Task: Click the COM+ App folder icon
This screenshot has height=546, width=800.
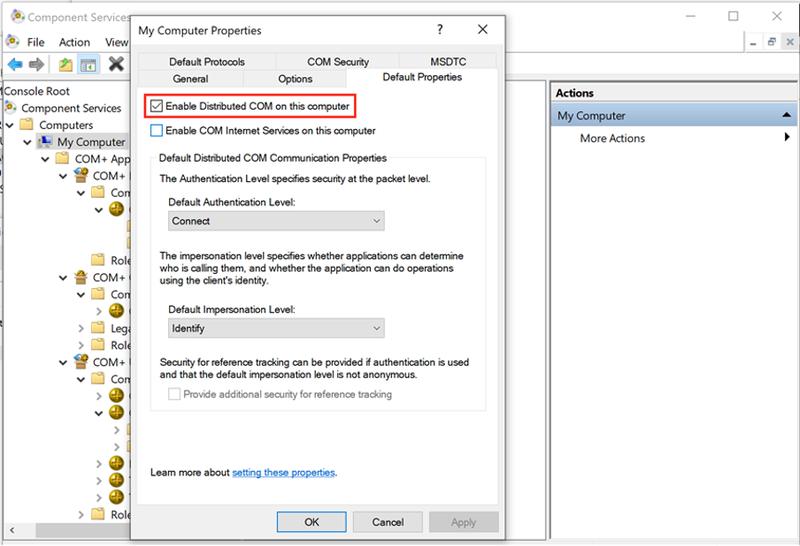Action: (63, 159)
